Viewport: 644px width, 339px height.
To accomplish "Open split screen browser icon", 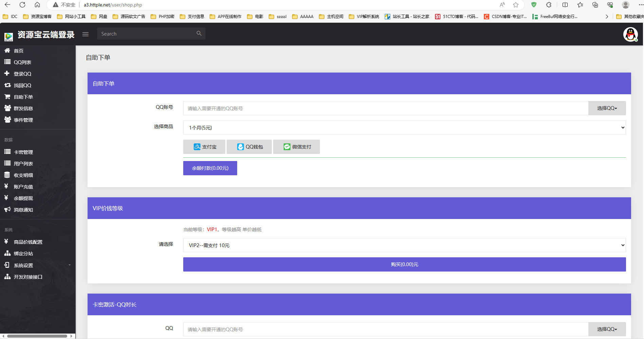I will 565,5.
